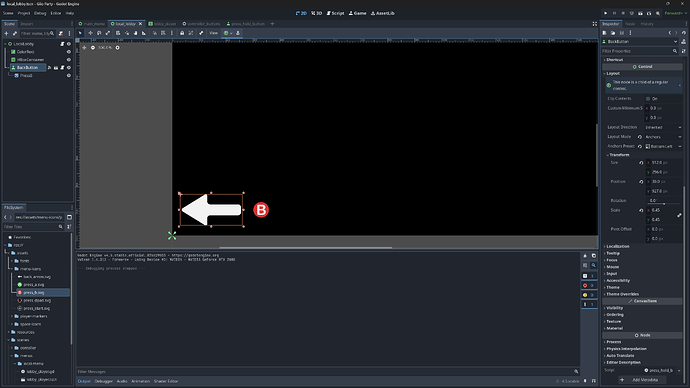Open the Layout Direction dropdown
690x388 pixels.
[x=664, y=128]
